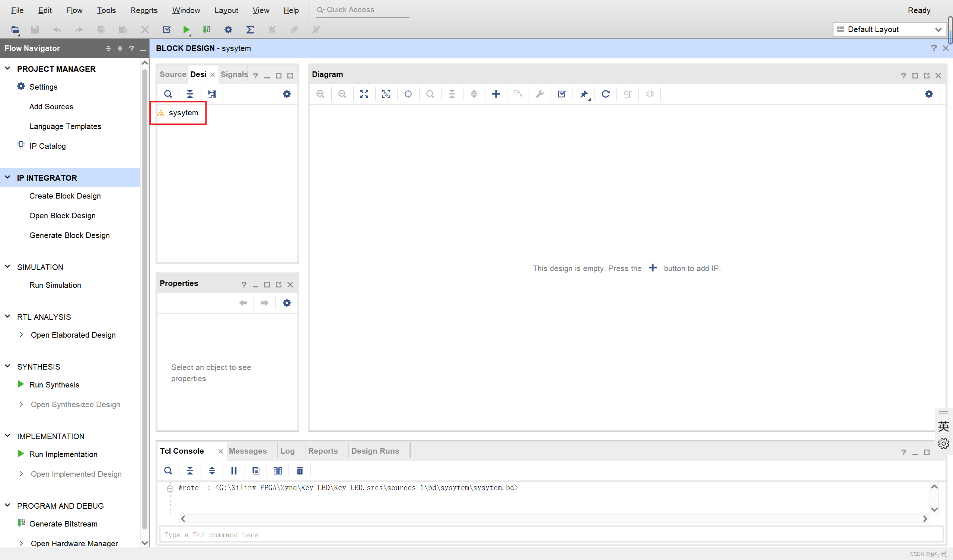The height and width of the screenshot is (560, 953).
Task: Click Generate Bitstream icon in main toolbar
Action: click(x=207, y=29)
